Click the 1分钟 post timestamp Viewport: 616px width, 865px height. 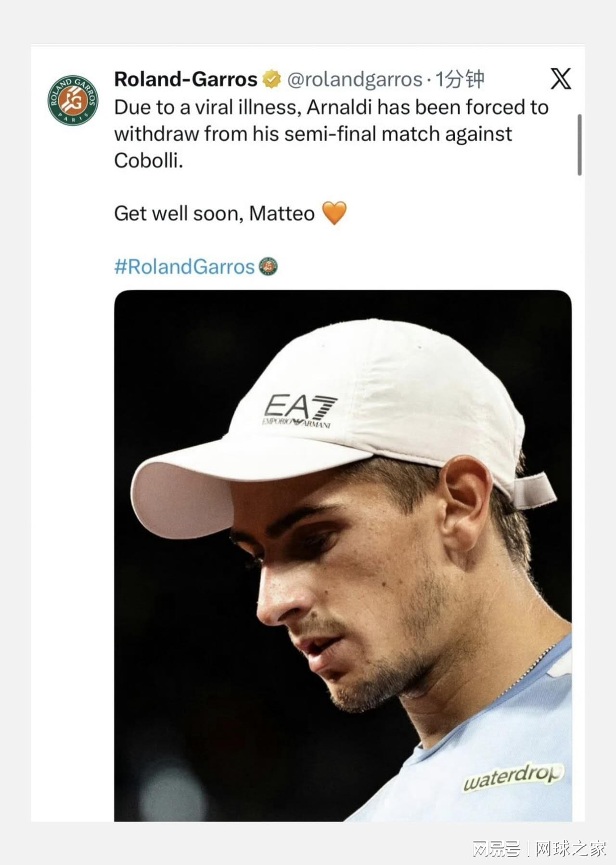coord(459,79)
